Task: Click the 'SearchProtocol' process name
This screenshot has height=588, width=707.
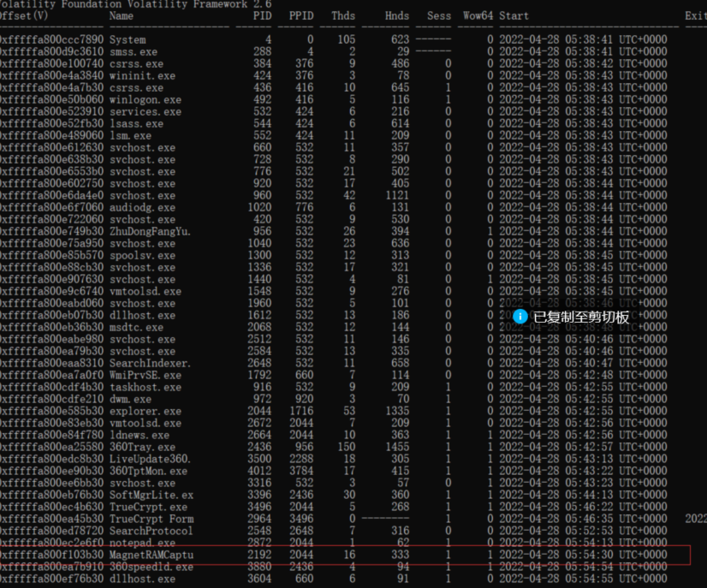Action: (151, 531)
